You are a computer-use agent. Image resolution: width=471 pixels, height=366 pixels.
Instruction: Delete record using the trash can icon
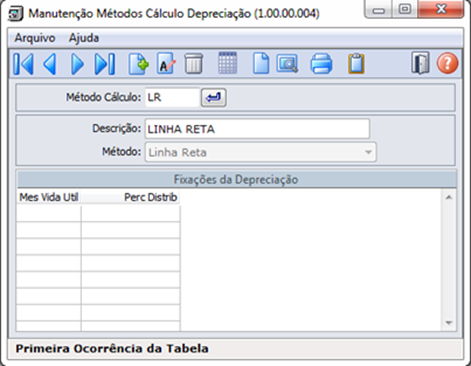click(x=193, y=64)
